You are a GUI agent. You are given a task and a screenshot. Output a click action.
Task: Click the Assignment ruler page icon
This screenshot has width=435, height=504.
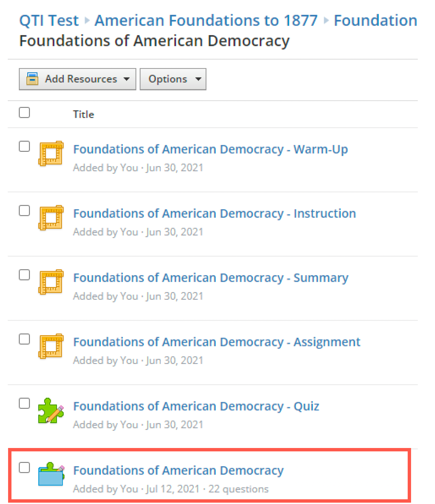(x=51, y=346)
